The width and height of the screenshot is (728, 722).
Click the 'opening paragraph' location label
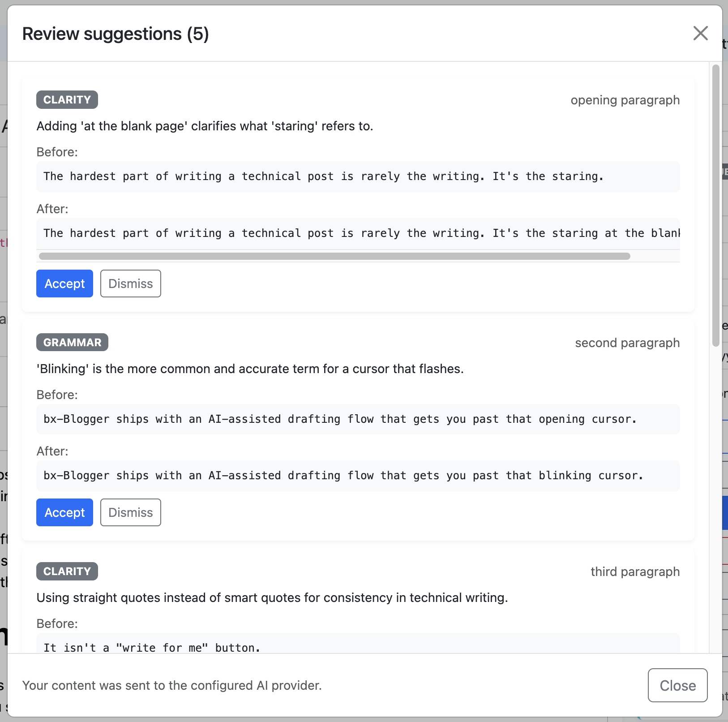pyautogui.click(x=625, y=100)
